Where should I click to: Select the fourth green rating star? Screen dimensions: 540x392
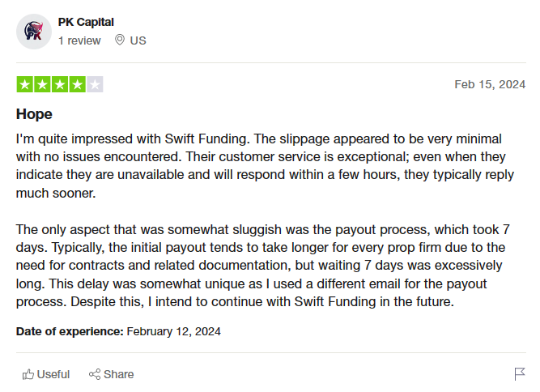(78, 84)
